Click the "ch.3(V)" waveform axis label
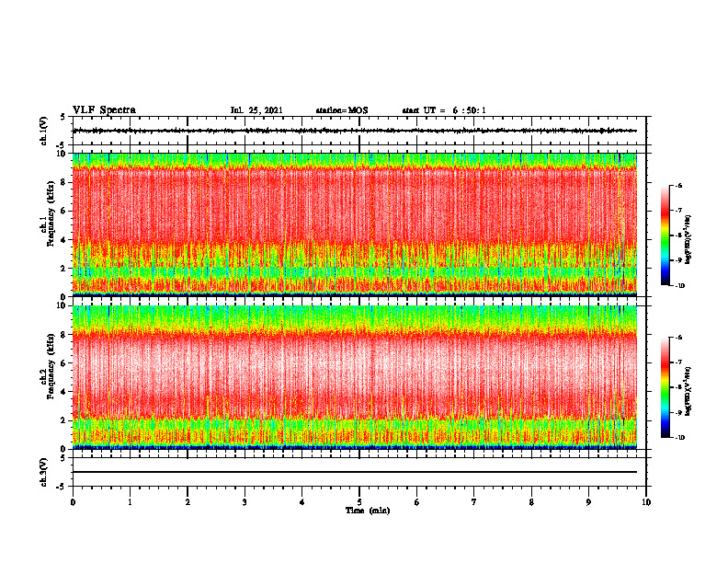This screenshot has height=563, width=728. pos(44,472)
